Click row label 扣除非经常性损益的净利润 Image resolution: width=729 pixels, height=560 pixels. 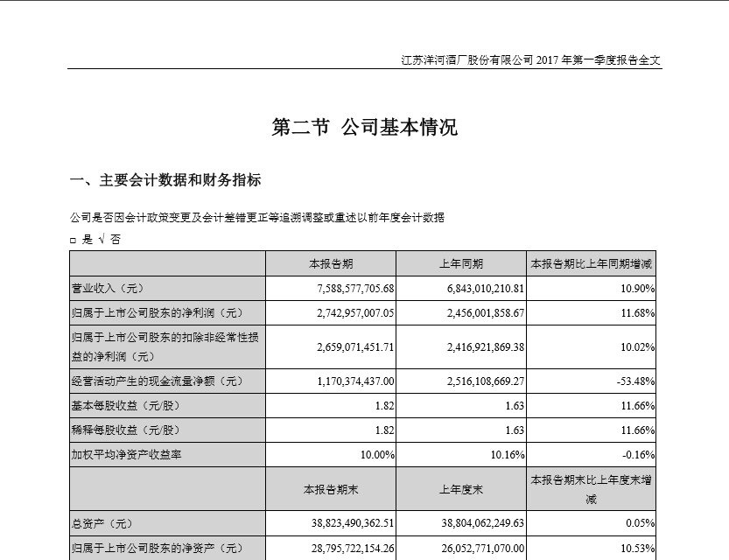pos(165,346)
